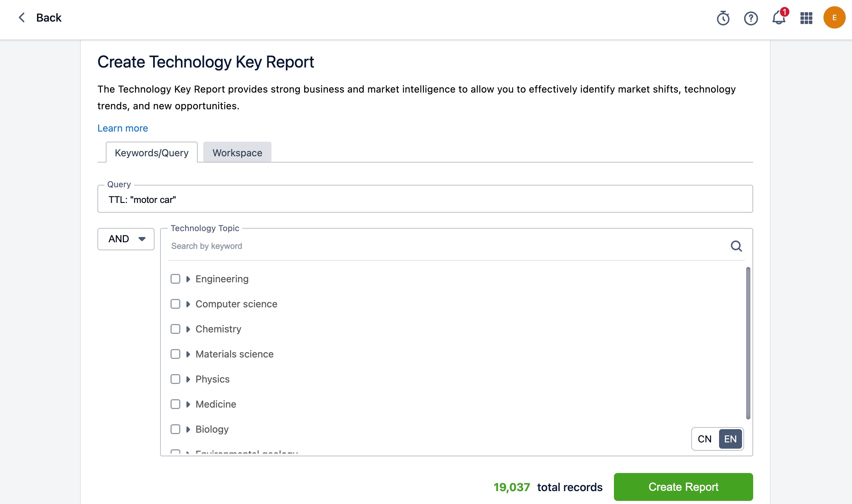Open the apps grid menu
The width and height of the screenshot is (852, 504).
pos(806,18)
